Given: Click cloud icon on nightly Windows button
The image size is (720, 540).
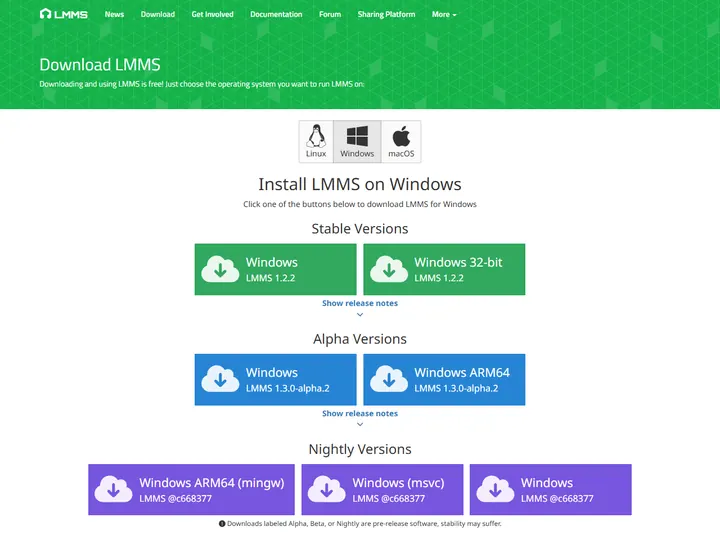Looking at the screenshot, I should click(495, 489).
